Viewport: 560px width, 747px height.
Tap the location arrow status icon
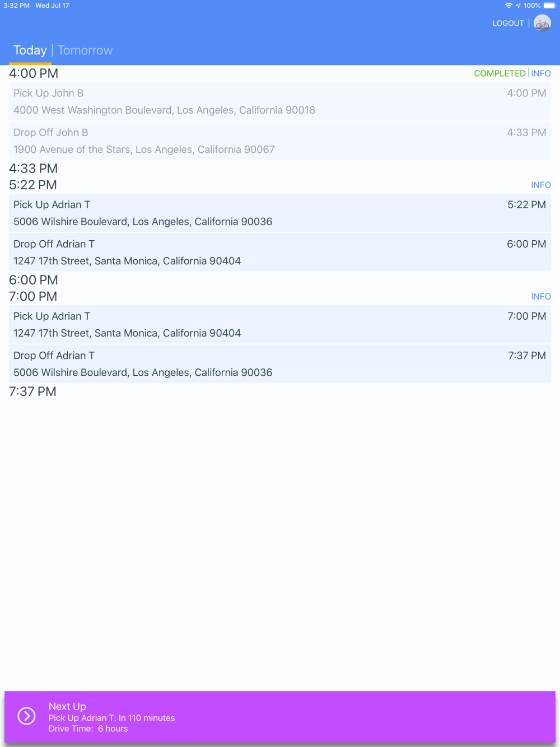[x=518, y=6]
